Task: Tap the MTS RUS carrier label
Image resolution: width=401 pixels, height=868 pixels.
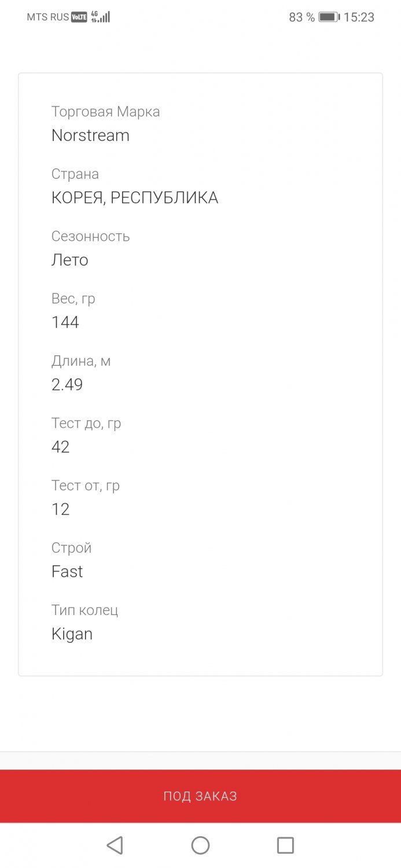Action: point(47,17)
